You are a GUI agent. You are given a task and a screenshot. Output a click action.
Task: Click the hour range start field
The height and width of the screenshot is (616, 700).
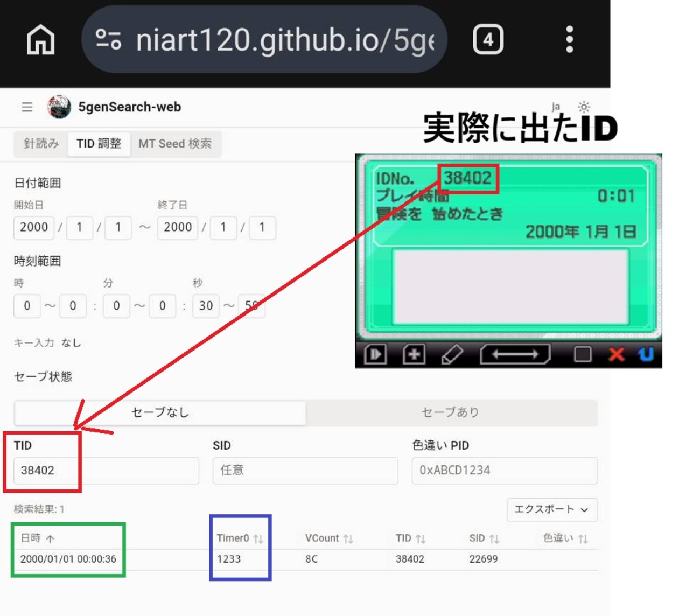[27, 306]
